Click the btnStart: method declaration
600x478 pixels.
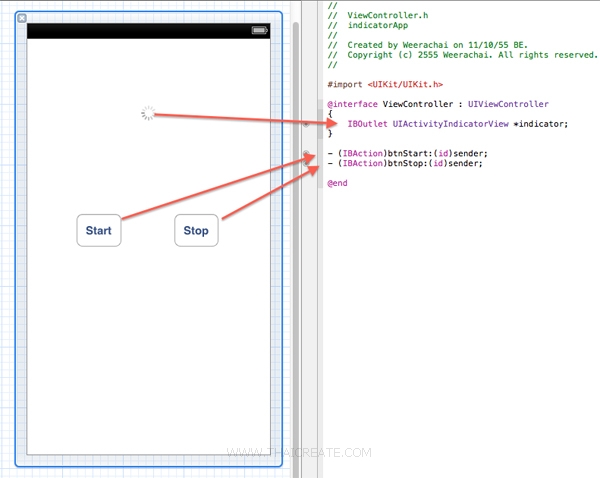coord(408,153)
